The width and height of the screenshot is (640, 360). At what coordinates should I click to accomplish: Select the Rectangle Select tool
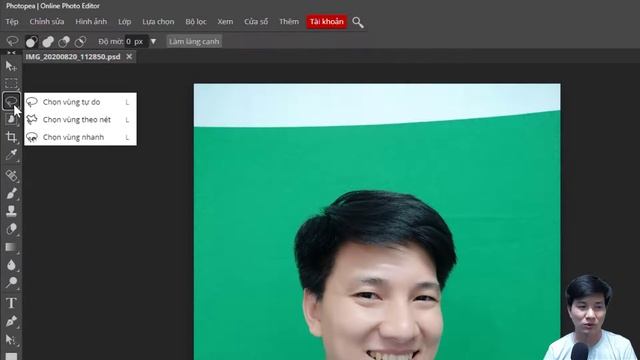coord(11,83)
